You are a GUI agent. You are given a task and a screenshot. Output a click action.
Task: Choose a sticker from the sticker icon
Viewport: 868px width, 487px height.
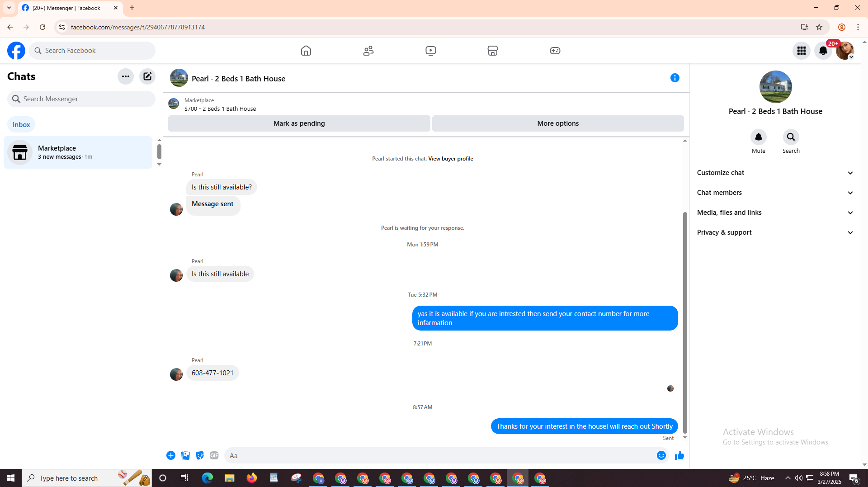tap(200, 455)
